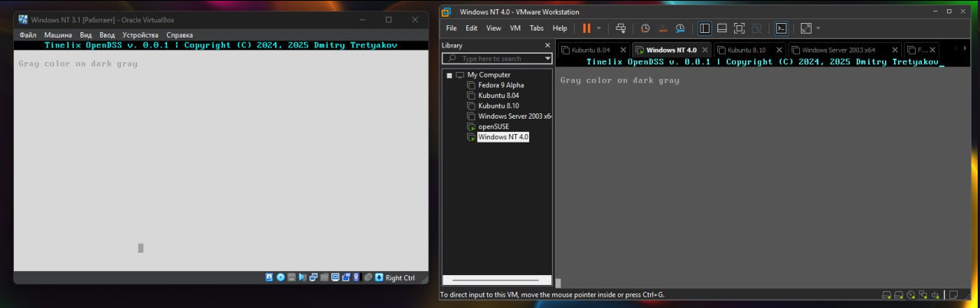Toggle the library sidebar view button
Image resolution: width=980 pixels, height=308 pixels.
click(x=704, y=28)
